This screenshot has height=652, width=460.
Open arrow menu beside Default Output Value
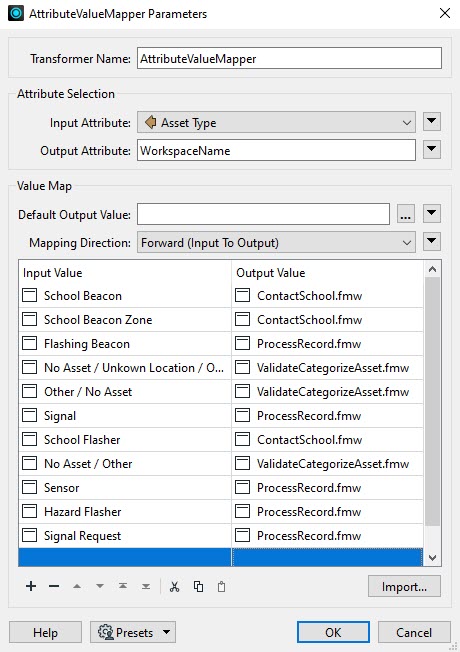click(432, 213)
